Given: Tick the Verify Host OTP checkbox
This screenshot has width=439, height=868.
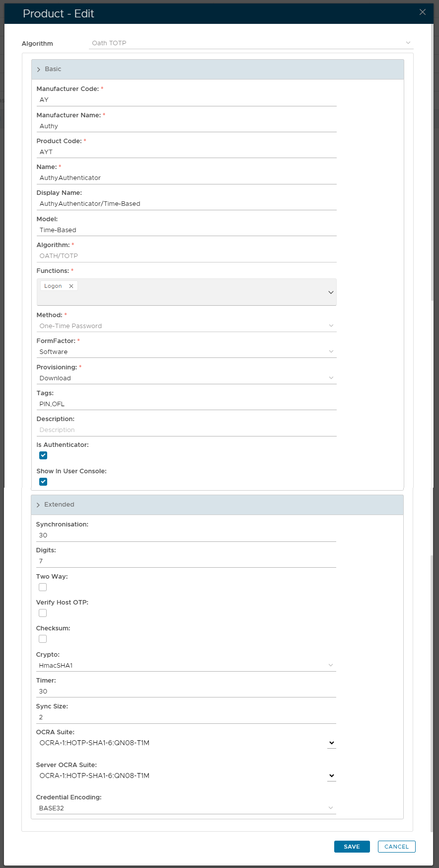Looking at the screenshot, I should [43, 613].
